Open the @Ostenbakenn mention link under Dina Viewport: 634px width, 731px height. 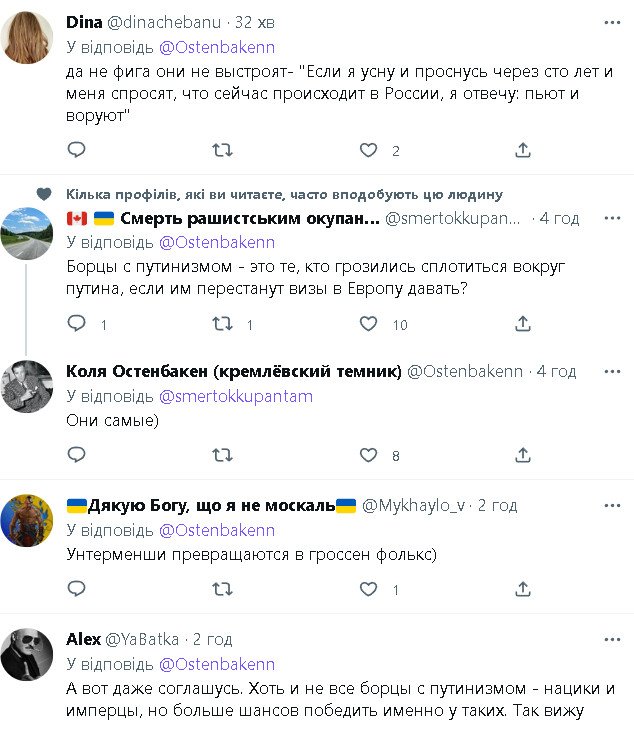pyautogui.click(x=217, y=46)
